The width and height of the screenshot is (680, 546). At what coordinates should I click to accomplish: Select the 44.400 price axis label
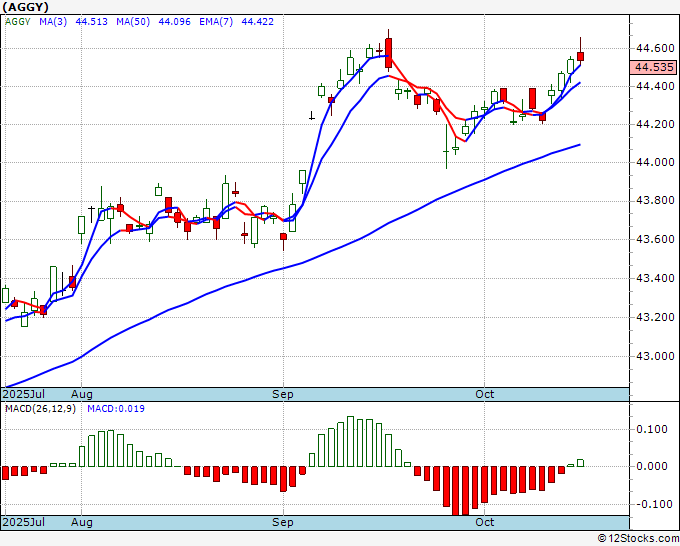pyautogui.click(x=655, y=86)
